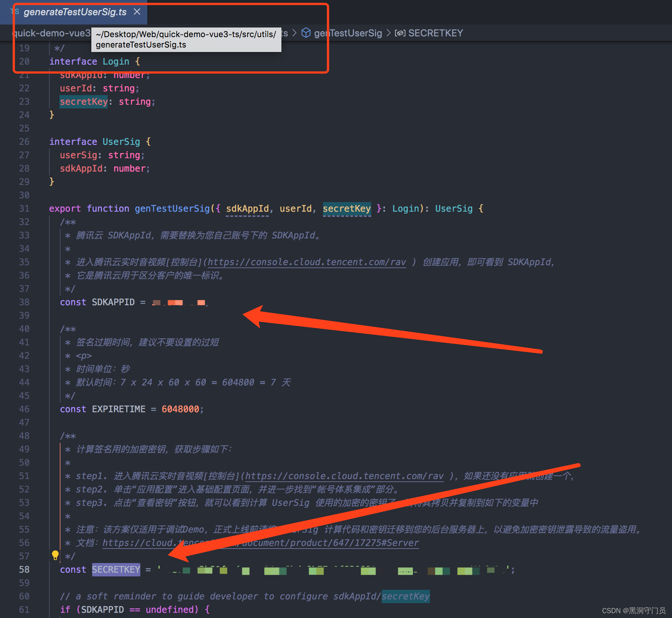Click the EXPIRETIME value 6048000

click(180, 409)
